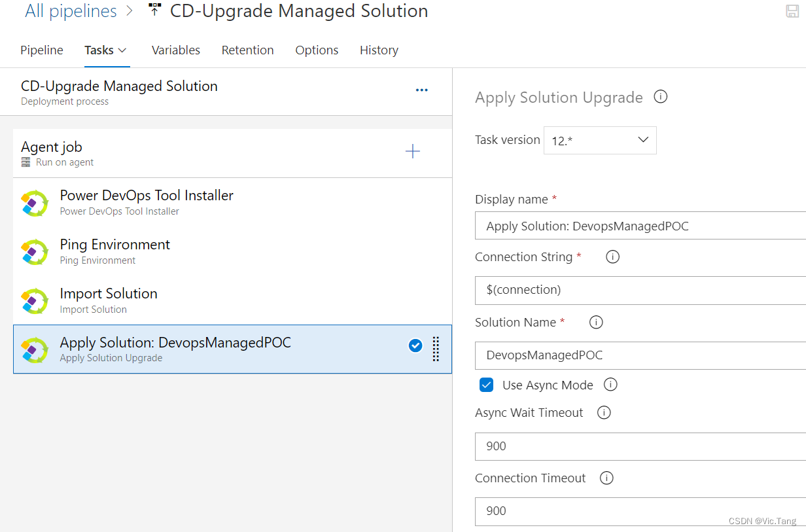Image resolution: width=806 pixels, height=532 pixels.
Task: Click the Power DevOps Tool Installer task icon
Action: tap(34, 203)
